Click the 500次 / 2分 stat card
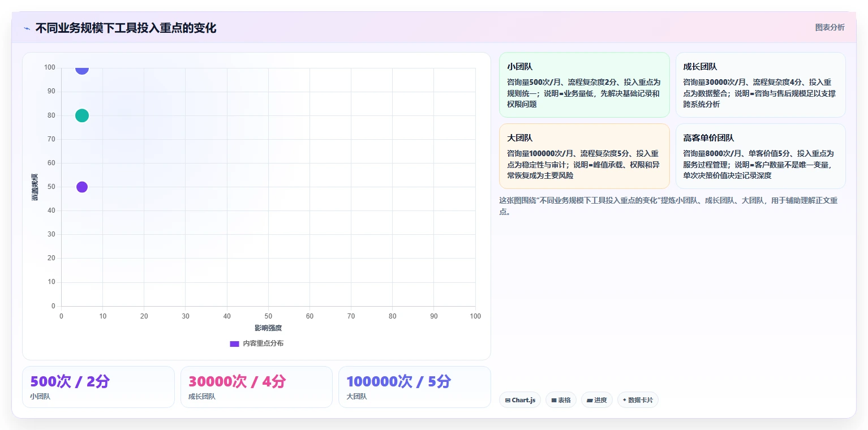 [98, 387]
